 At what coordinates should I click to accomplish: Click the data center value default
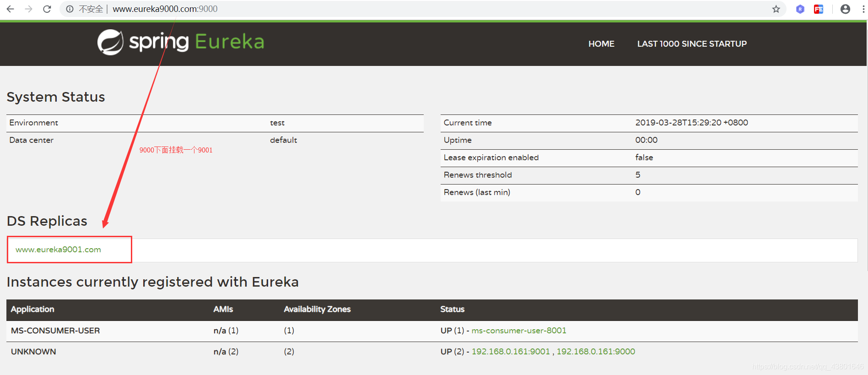coord(283,140)
